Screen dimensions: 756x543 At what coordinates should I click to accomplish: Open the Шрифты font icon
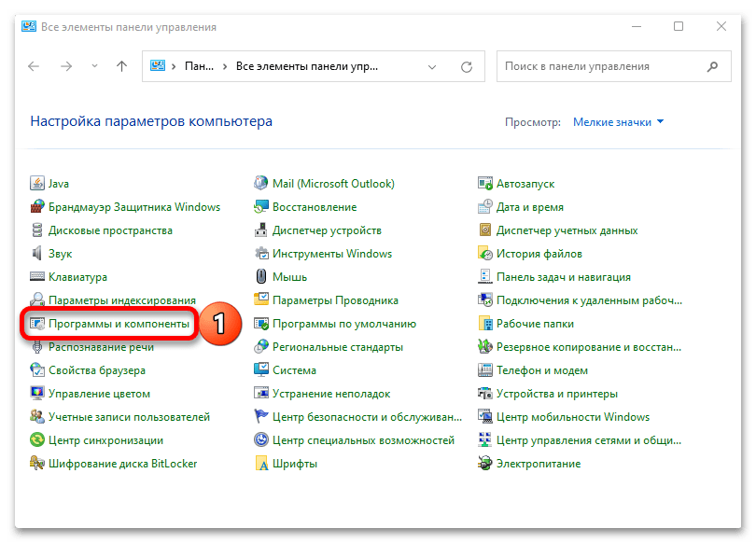pyautogui.click(x=260, y=464)
